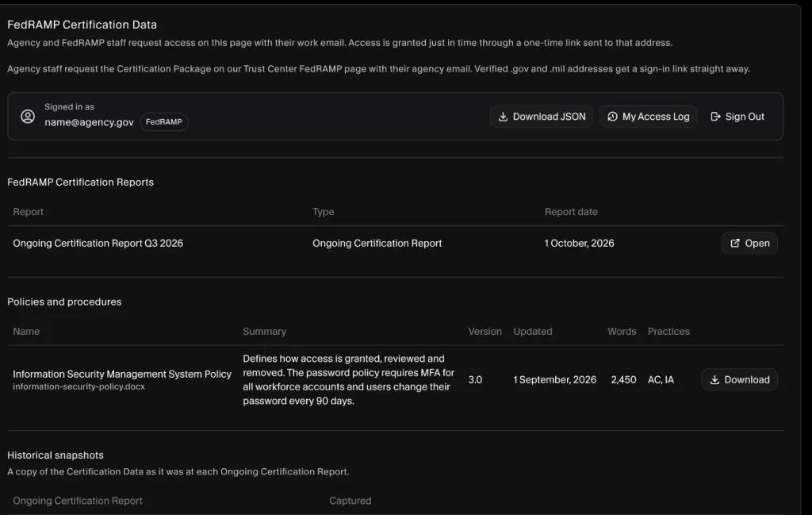The image size is (812, 515).
Task: Click the Download JSON button
Action: (x=541, y=117)
